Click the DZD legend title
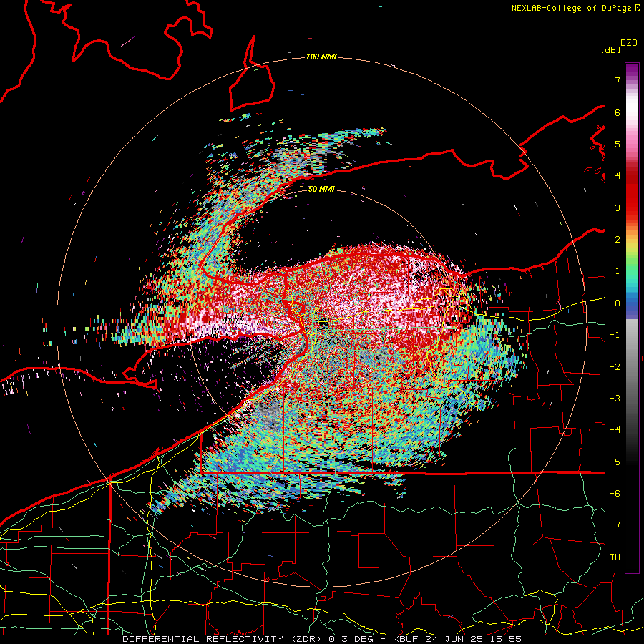Image resolution: width=644 pixels, height=644 pixels. 629,43
